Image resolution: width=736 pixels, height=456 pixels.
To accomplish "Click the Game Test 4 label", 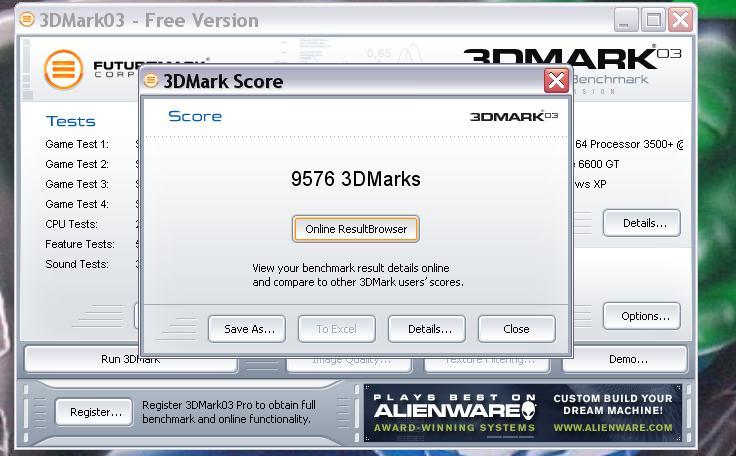I will pos(77,204).
